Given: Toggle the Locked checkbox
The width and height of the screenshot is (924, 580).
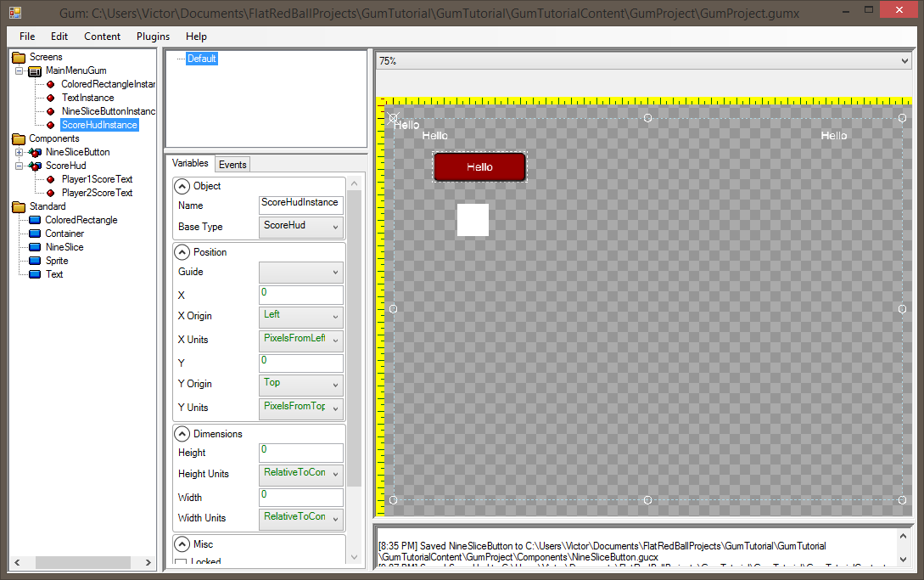Looking at the screenshot, I should [181, 563].
